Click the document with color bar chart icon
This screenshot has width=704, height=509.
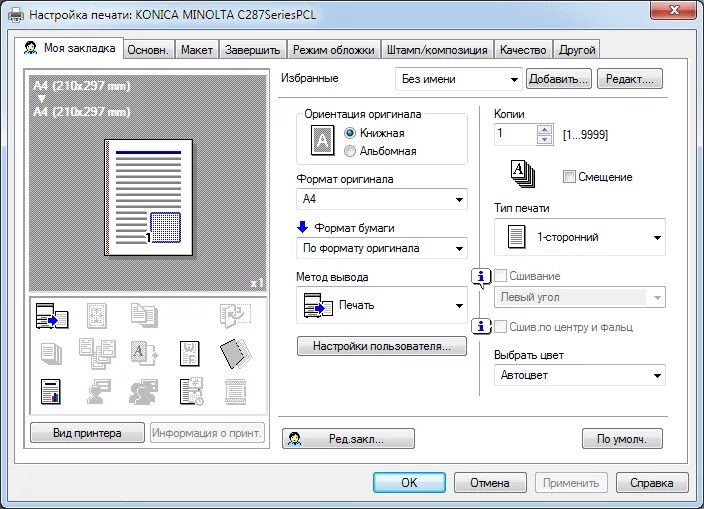[x=51, y=392]
